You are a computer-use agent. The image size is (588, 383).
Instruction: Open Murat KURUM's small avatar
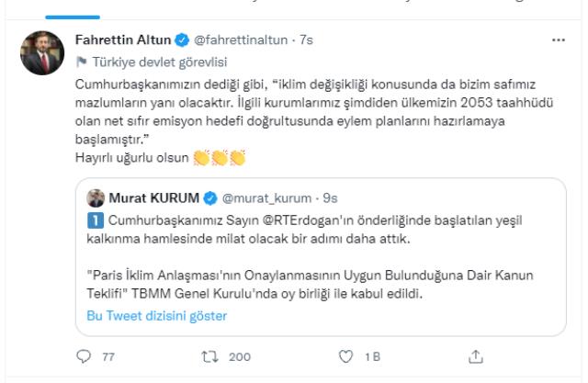click(96, 197)
